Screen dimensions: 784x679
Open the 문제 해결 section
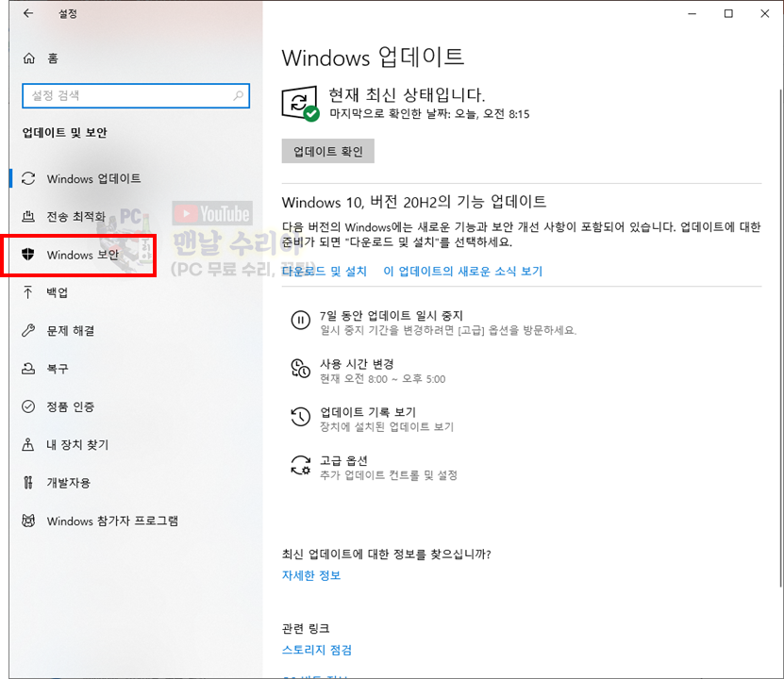[71, 330]
